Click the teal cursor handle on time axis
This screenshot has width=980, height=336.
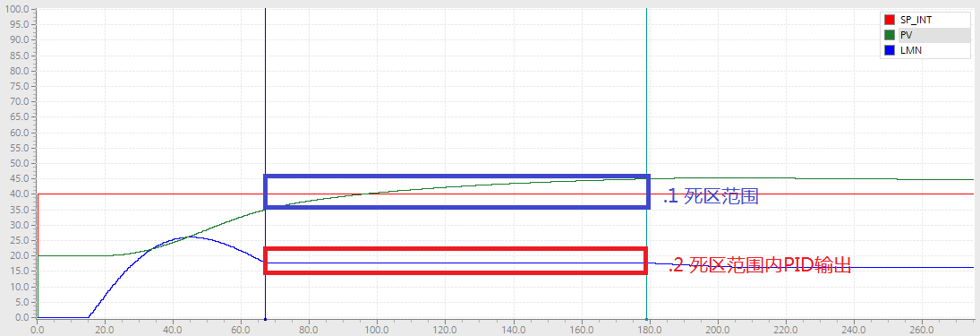click(646, 318)
